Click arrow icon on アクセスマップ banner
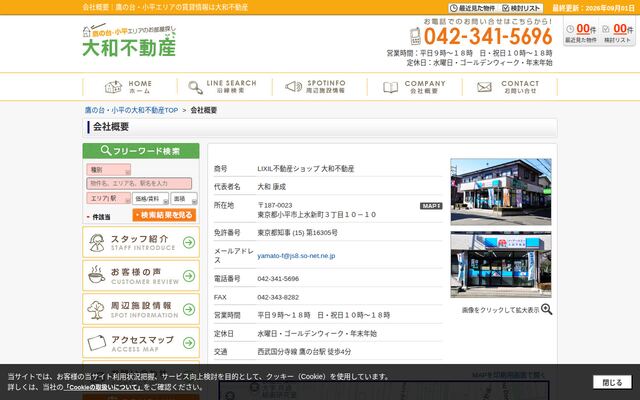This screenshot has width=640, height=400. [189, 343]
